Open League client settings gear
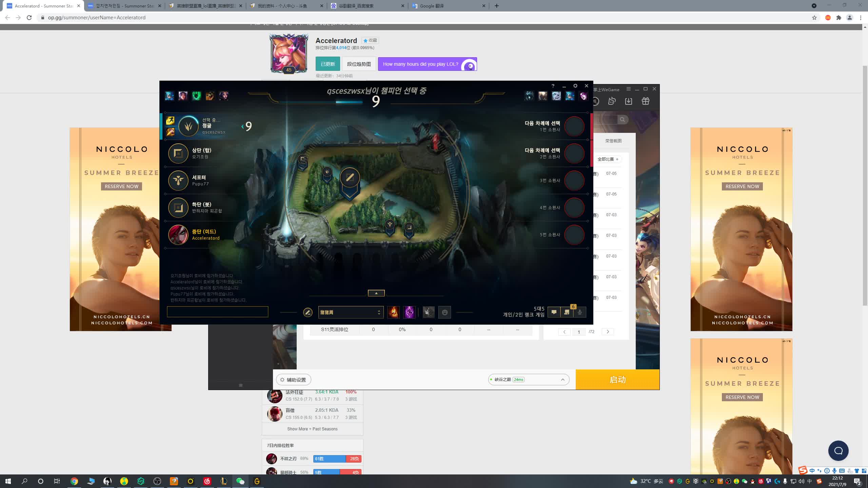868x488 pixels. click(575, 86)
